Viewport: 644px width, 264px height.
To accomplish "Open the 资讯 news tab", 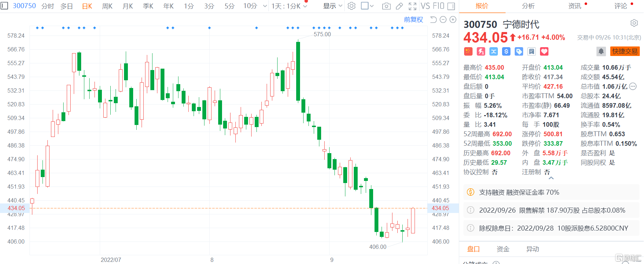I will tap(575, 6).
